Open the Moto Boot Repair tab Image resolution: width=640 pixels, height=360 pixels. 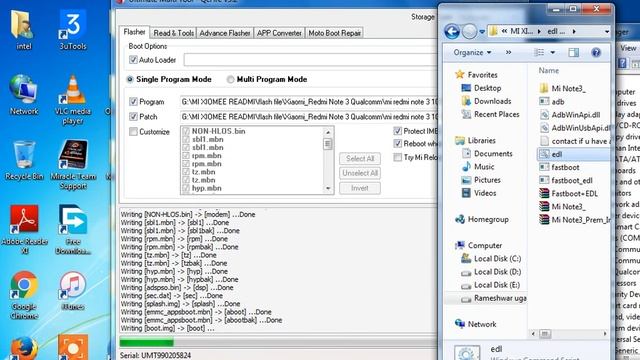[x=334, y=33]
